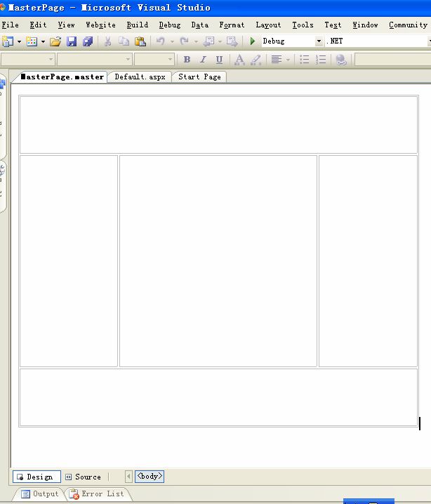The image size is (431, 504).
Task: Click the empty toolbar combo box at the right
Action: click(393, 60)
